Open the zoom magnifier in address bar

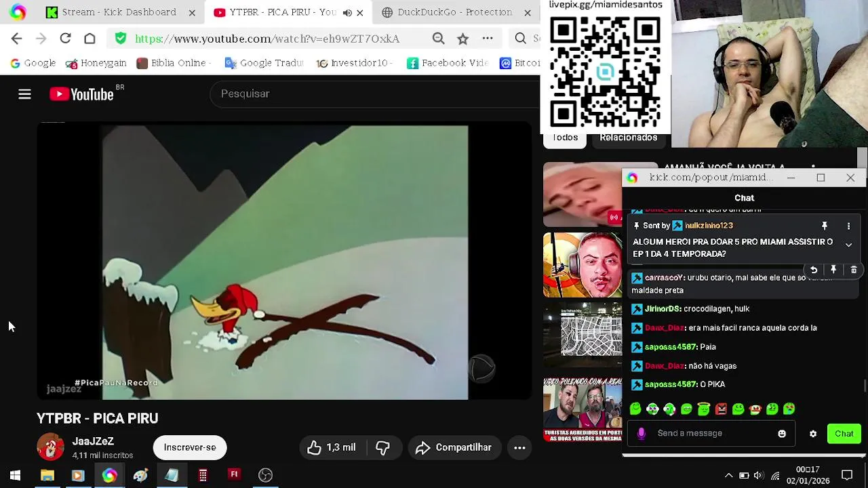[x=438, y=39]
